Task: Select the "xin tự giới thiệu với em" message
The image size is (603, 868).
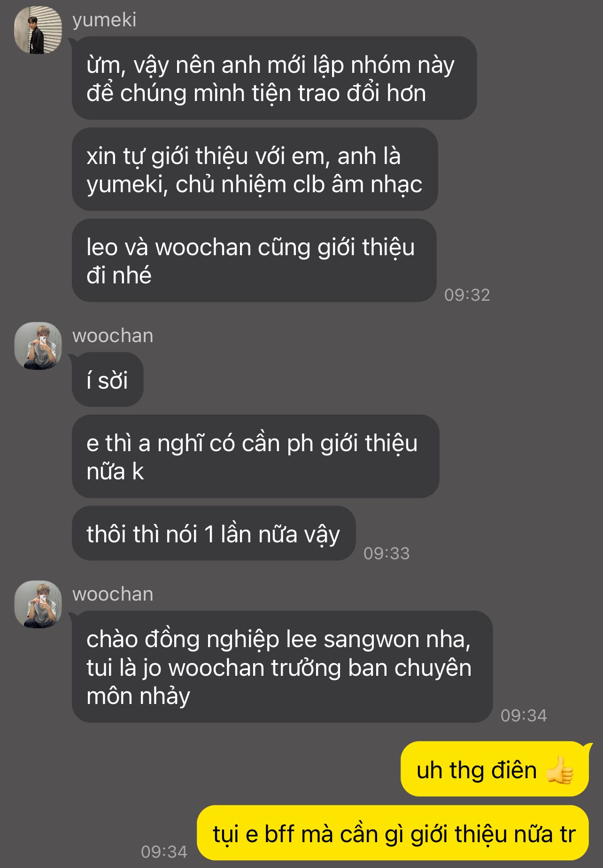Action: (255, 169)
